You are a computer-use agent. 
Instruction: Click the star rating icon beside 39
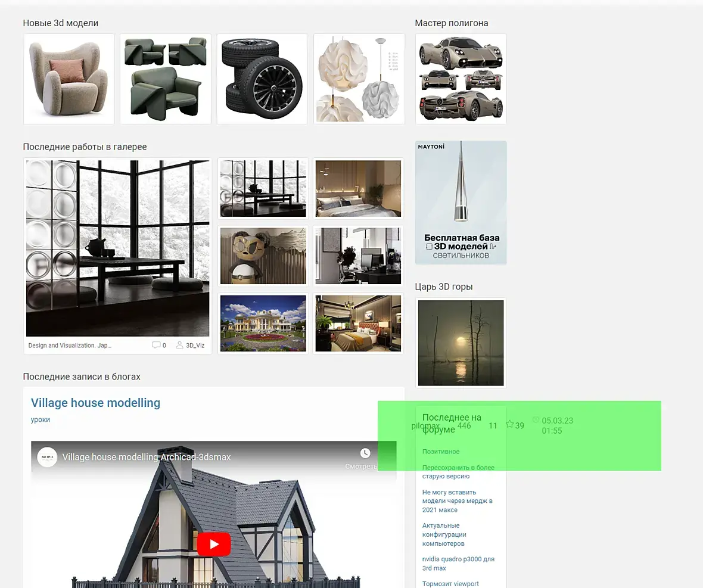[x=510, y=424]
